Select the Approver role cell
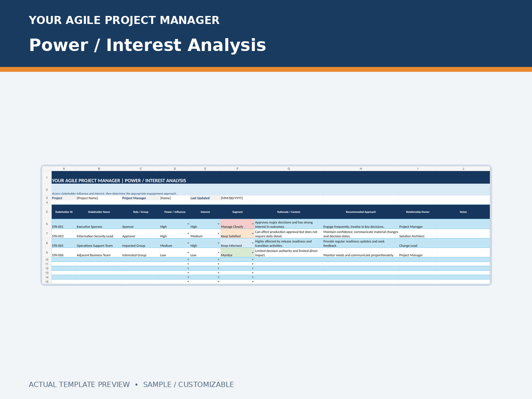 (x=141, y=234)
